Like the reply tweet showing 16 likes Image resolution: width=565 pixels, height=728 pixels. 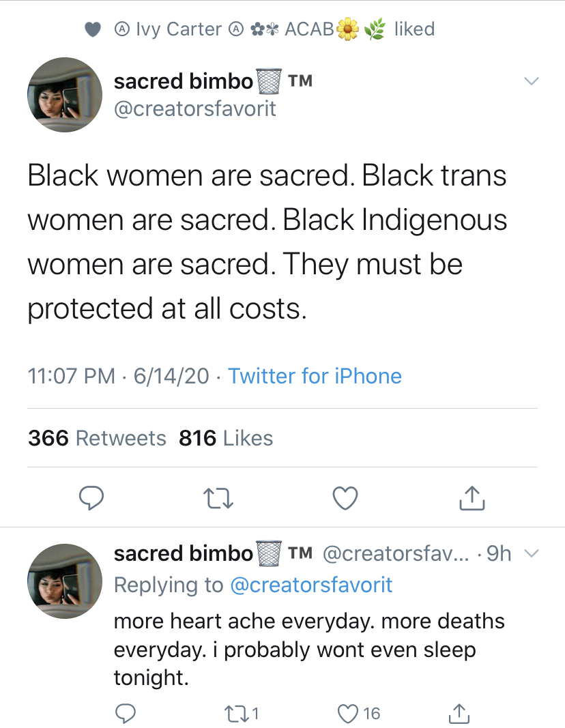click(359, 713)
